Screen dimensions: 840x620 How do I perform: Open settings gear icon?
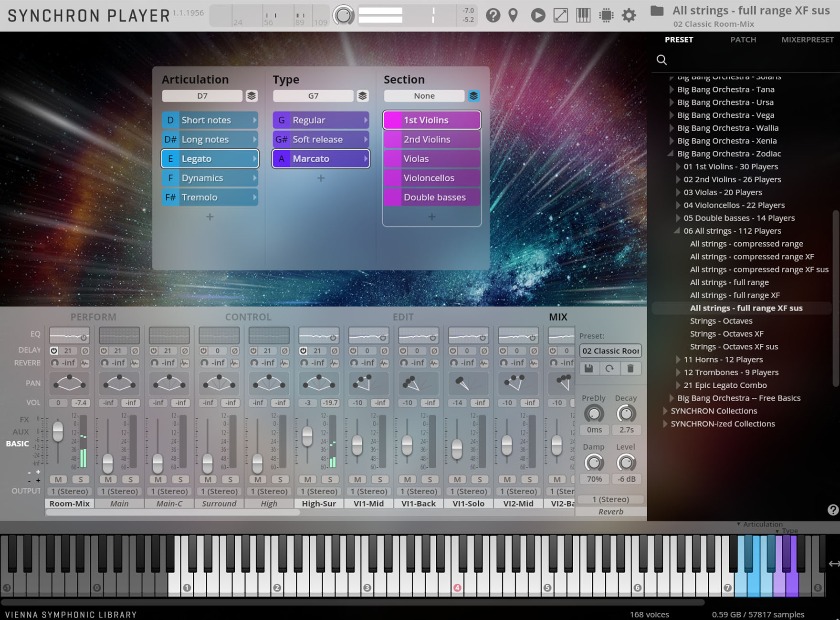[x=629, y=15]
